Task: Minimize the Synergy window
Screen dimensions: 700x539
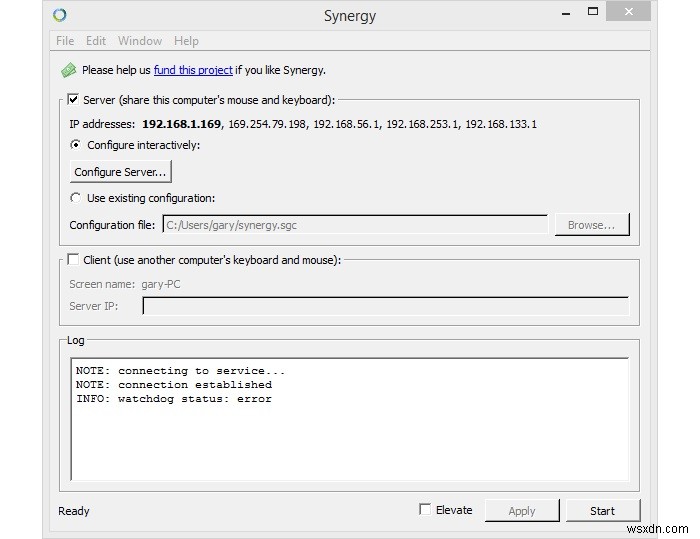Action: (x=566, y=13)
